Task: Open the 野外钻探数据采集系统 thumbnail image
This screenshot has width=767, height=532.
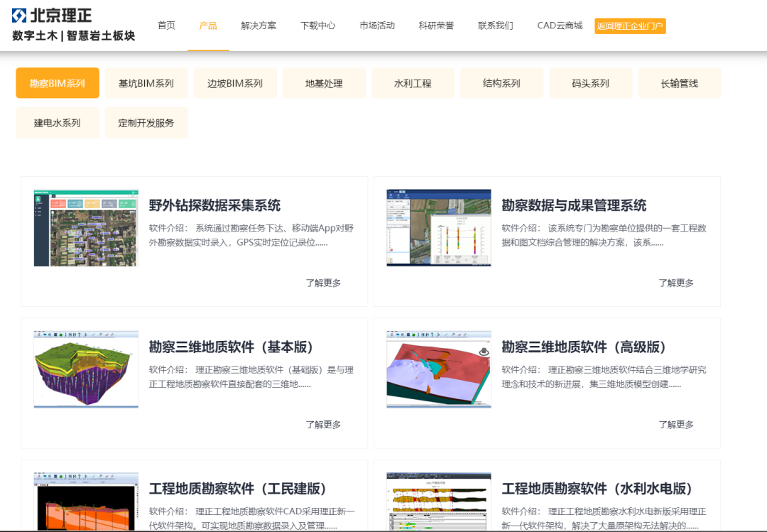Action: click(x=86, y=228)
